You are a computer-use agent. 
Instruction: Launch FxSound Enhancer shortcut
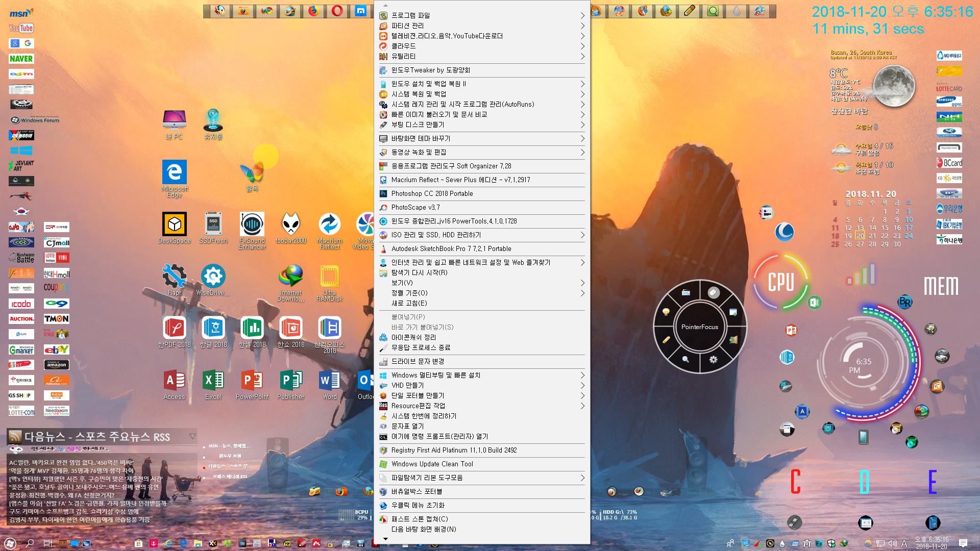click(252, 231)
